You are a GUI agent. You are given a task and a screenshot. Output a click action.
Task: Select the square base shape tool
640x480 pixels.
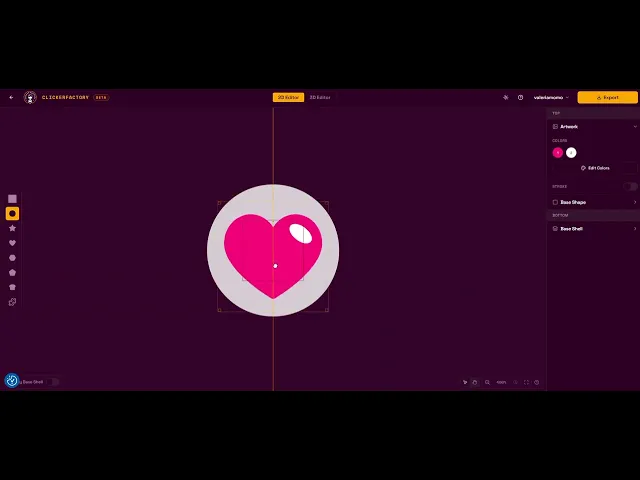pyautogui.click(x=12, y=199)
